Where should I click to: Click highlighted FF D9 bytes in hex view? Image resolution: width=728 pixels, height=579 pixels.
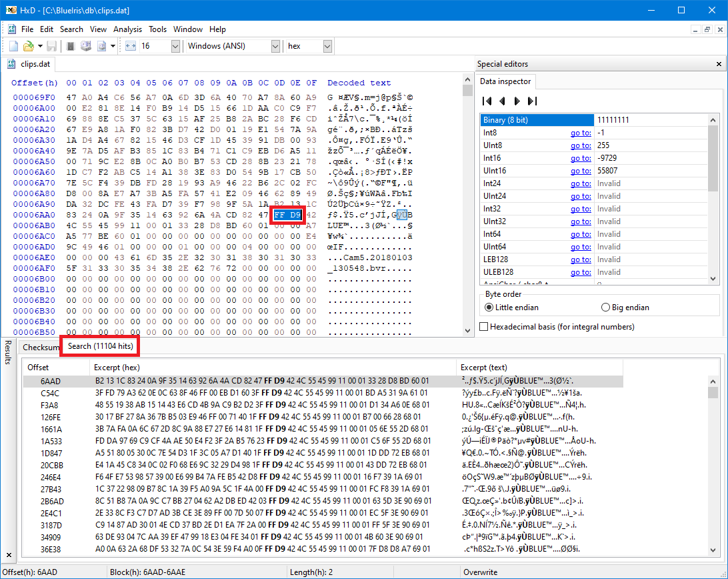point(287,215)
